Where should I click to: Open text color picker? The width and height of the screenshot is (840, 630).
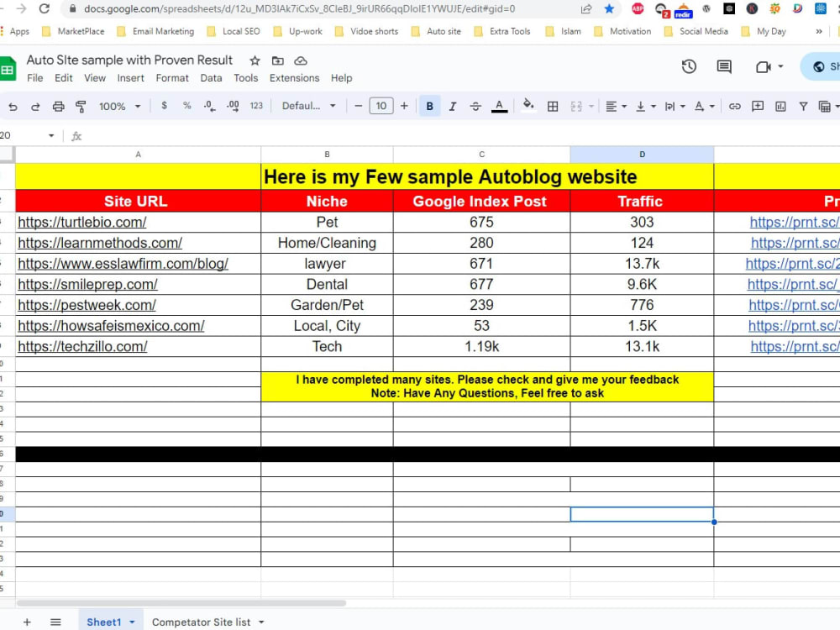coord(499,106)
